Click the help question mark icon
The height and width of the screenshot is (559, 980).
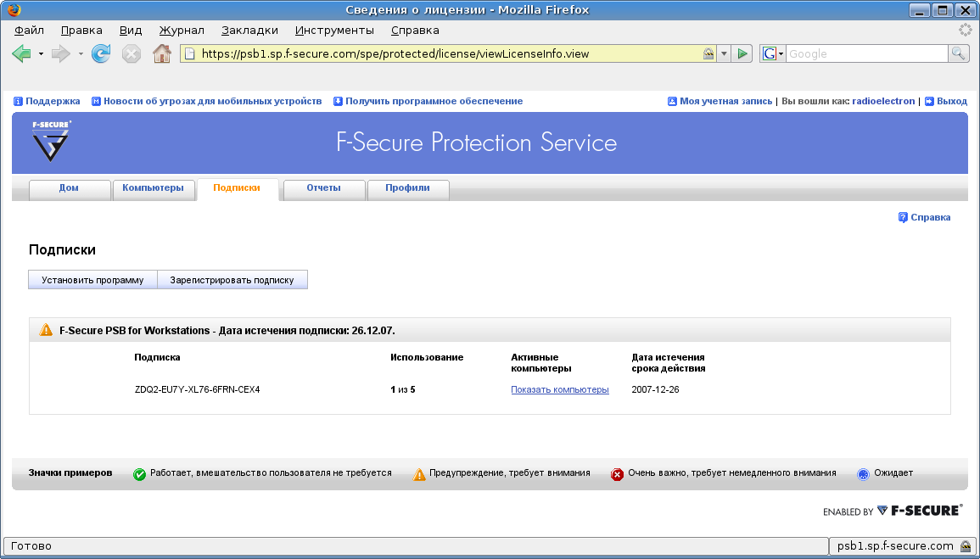(903, 217)
